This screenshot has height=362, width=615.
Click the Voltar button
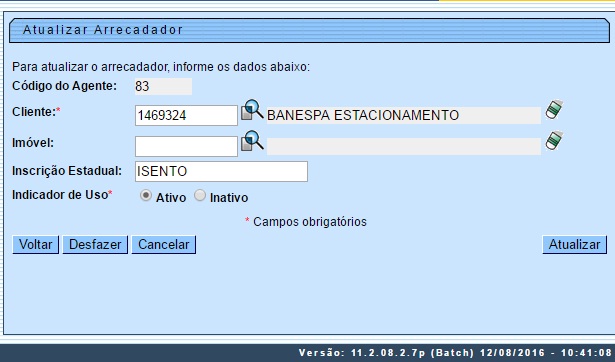35,245
